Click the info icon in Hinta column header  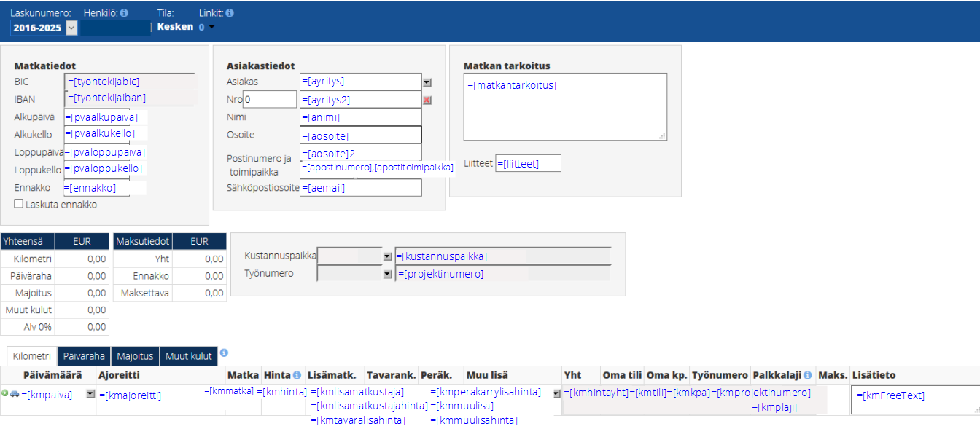[x=297, y=375]
